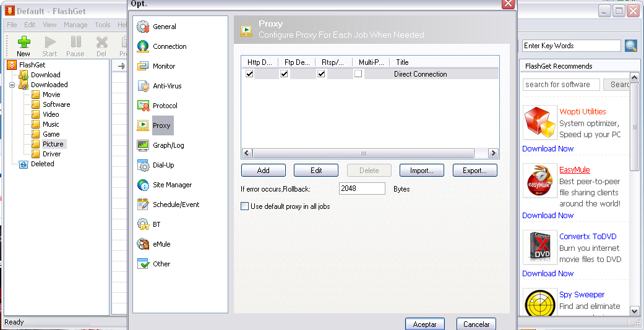Select Monitor options icon
The image size is (644, 330).
pos(143,66)
